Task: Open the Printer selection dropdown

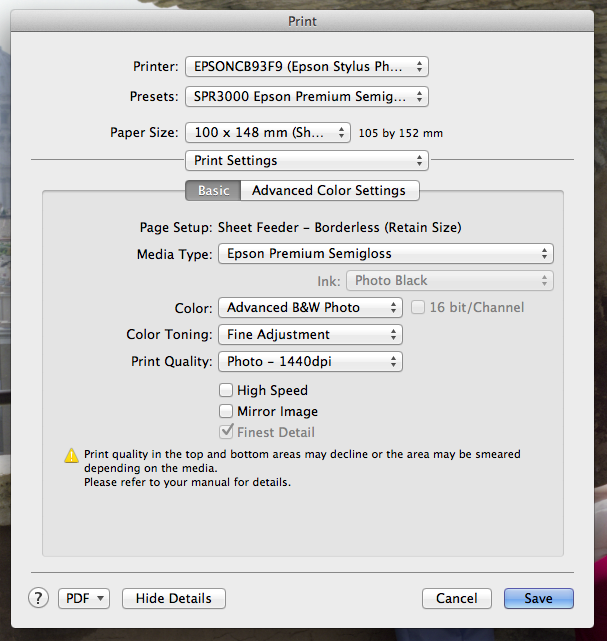Action: 306,67
